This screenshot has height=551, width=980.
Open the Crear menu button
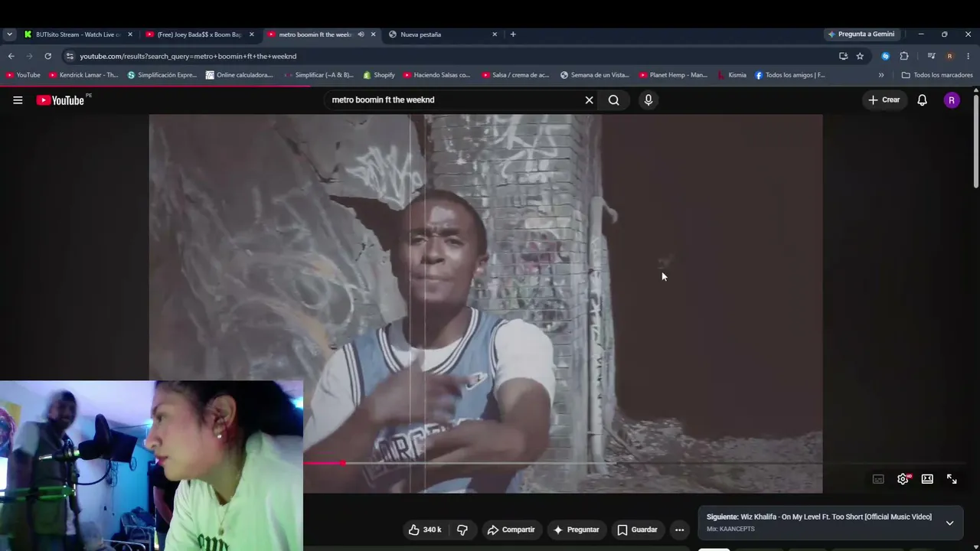tap(884, 100)
